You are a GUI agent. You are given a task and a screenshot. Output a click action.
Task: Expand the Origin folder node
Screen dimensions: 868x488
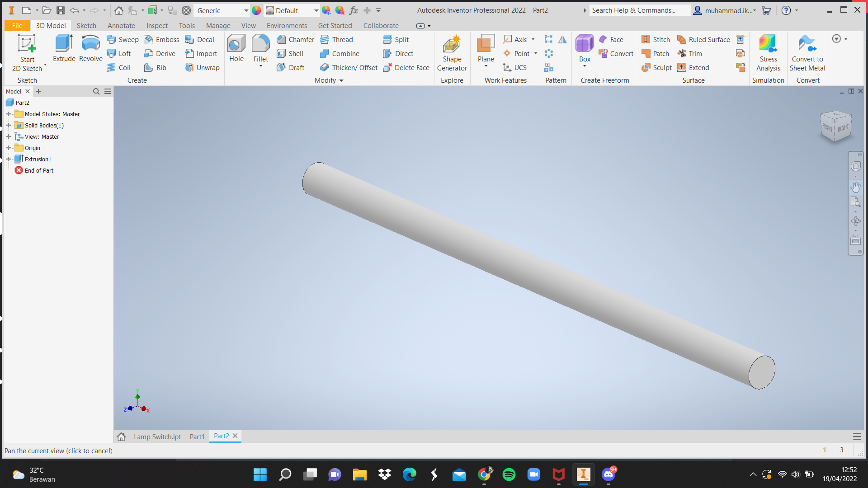[x=9, y=148]
